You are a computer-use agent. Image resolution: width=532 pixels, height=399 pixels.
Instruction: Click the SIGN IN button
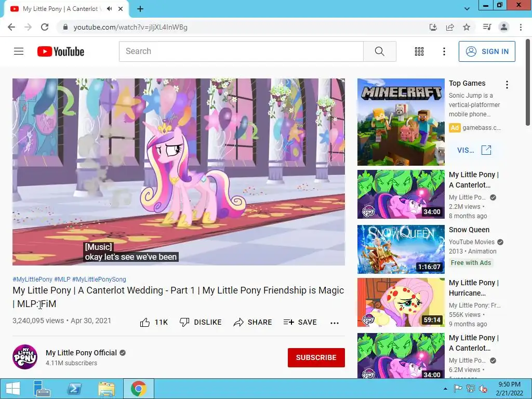(487, 51)
